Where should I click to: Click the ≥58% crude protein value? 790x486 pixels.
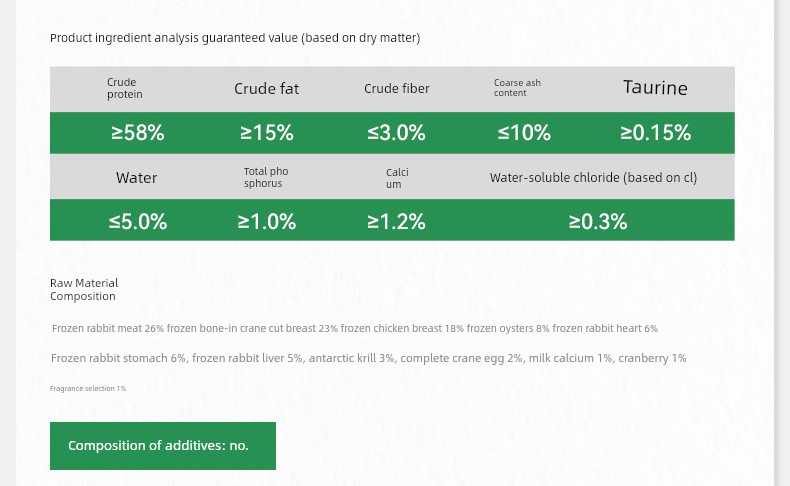tap(138, 133)
